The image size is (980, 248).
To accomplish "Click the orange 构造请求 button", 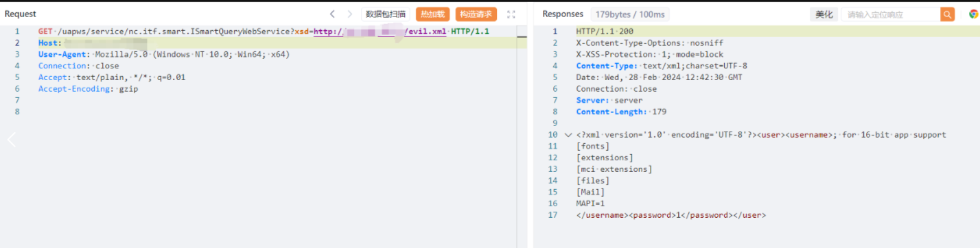I will tap(476, 14).
